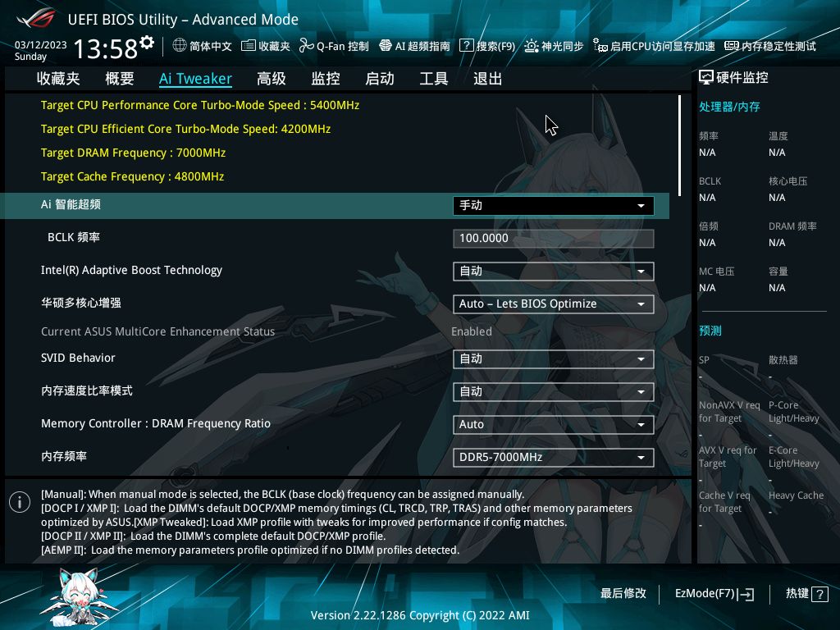Open the SVID Behavior dropdown

[553, 358]
